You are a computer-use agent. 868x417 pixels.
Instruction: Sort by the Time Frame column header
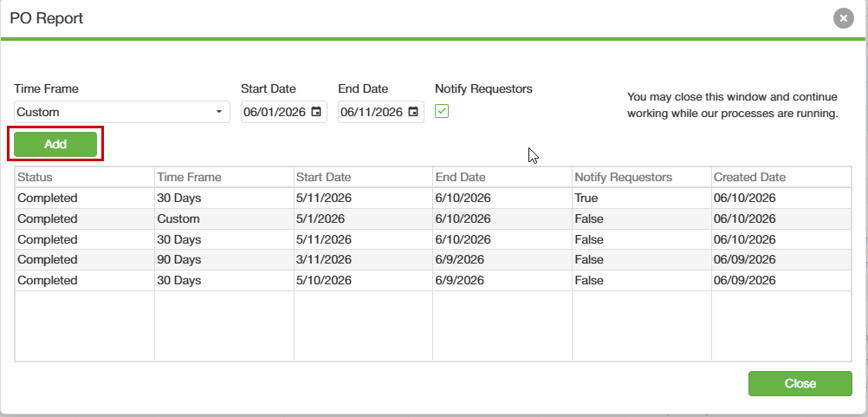coord(224,177)
